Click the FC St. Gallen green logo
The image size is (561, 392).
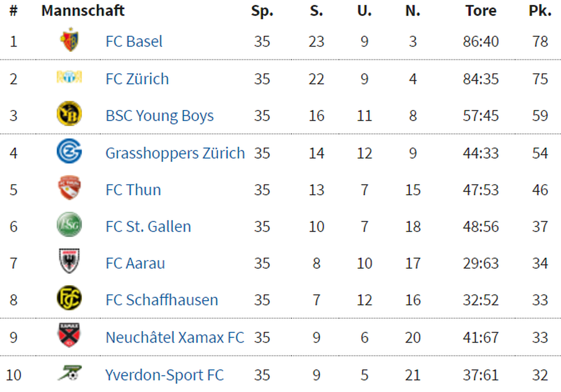(69, 224)
